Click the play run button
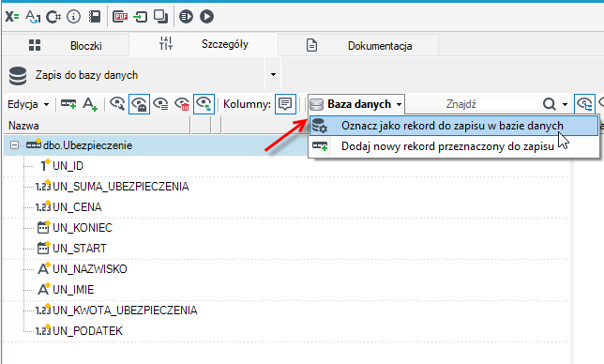Viewport: 604px width, 364px height. point(207,17)
